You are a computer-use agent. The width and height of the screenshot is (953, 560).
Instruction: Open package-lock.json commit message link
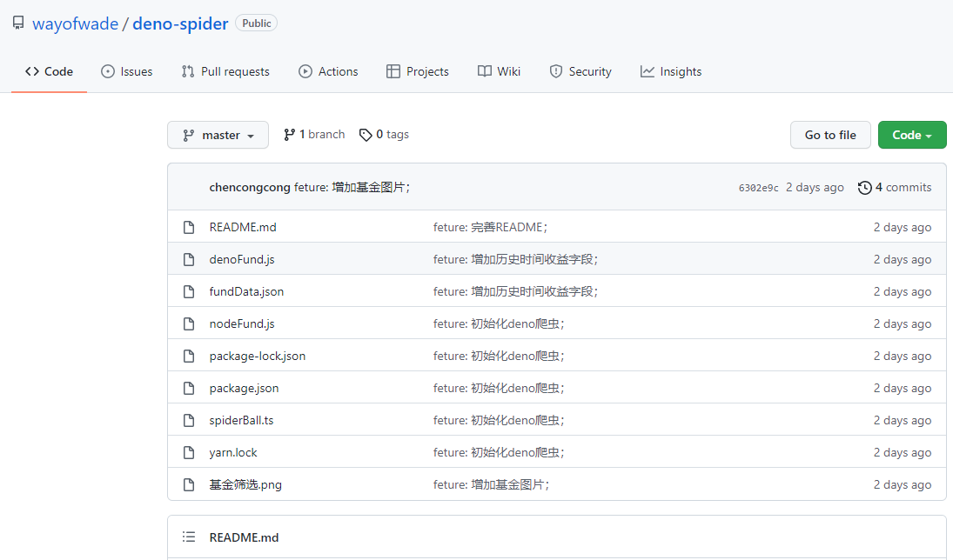[x=499, y=356]
